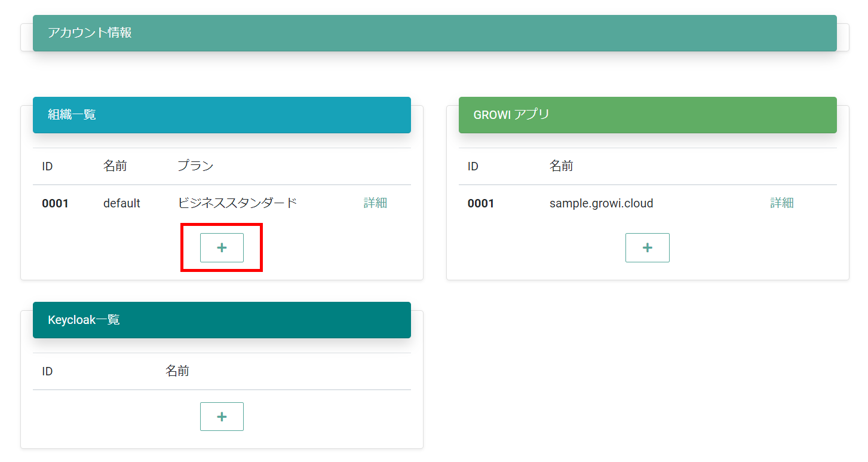Add a new organization with plus button
868x462 pixels.
click(222, 247)
